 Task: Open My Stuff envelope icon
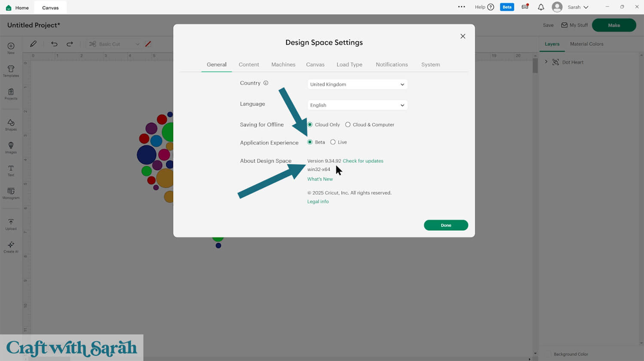[x=564, y=25]
